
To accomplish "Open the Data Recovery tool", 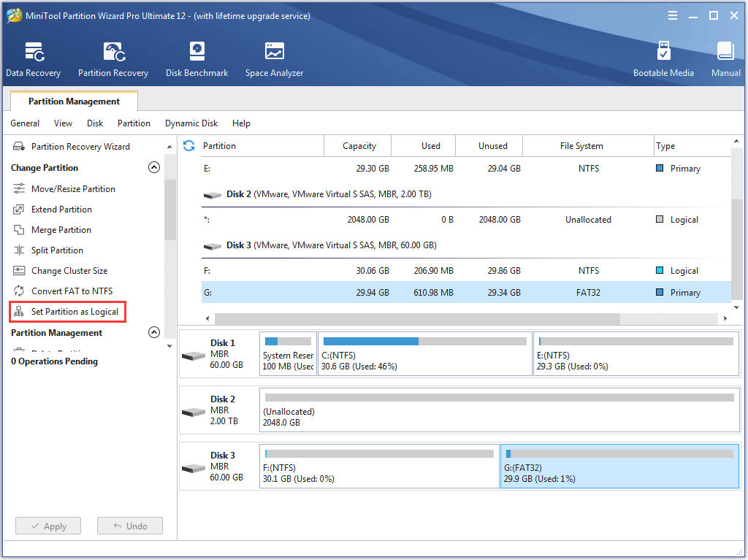I will point(34,59).
